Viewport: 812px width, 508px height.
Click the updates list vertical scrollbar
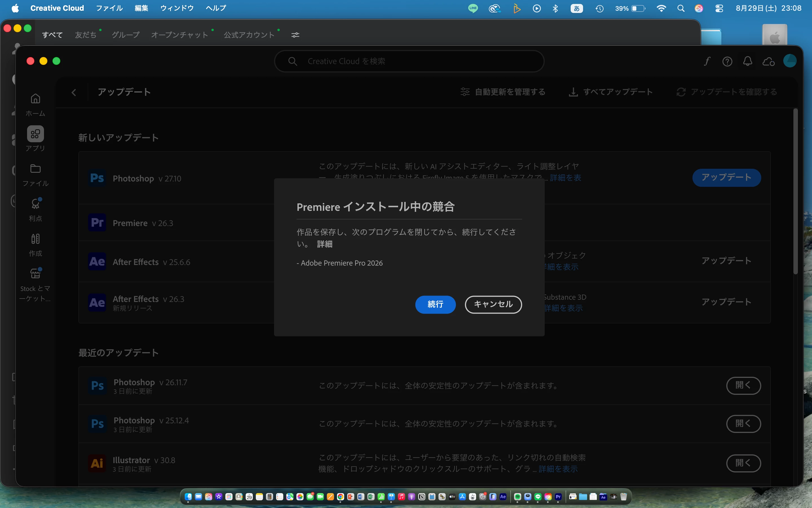coord(795,192)
